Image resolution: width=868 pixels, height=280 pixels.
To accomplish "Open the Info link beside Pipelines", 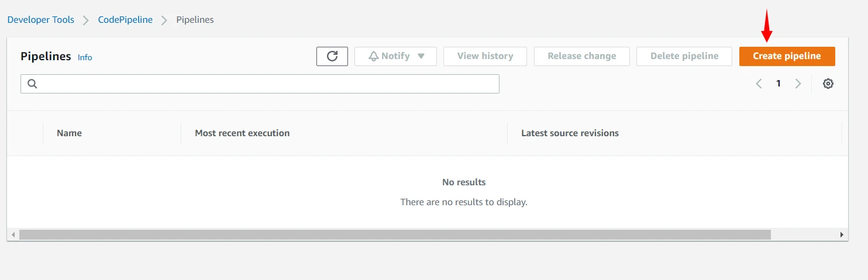I will coord(85,57).
